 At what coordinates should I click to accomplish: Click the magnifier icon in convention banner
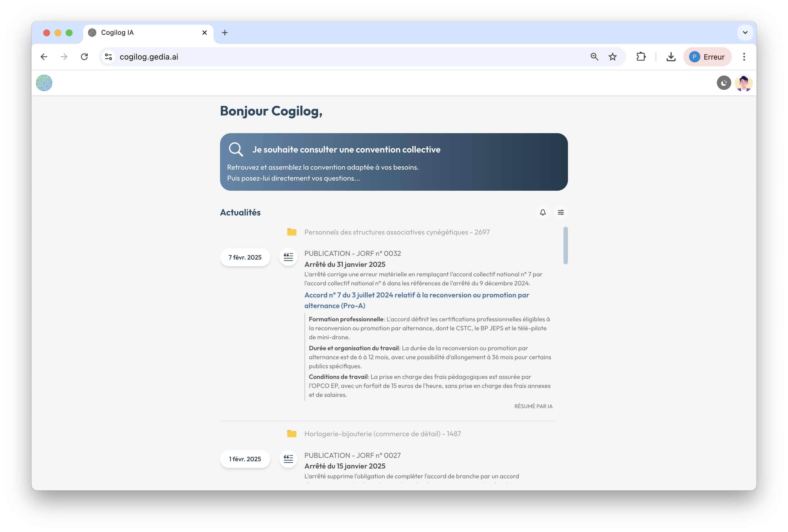click(x=236, y=149)
